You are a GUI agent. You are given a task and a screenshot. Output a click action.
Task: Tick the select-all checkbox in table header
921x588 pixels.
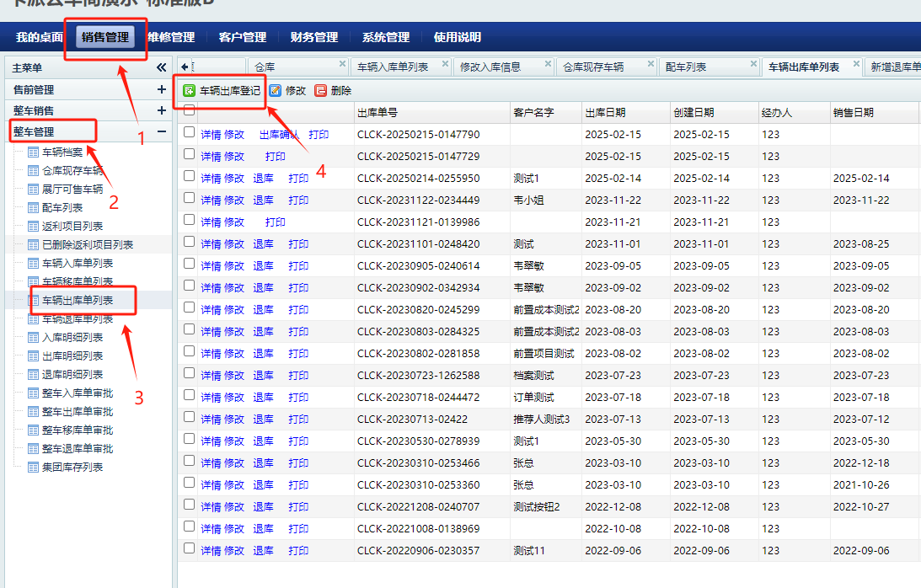(190, 110)
